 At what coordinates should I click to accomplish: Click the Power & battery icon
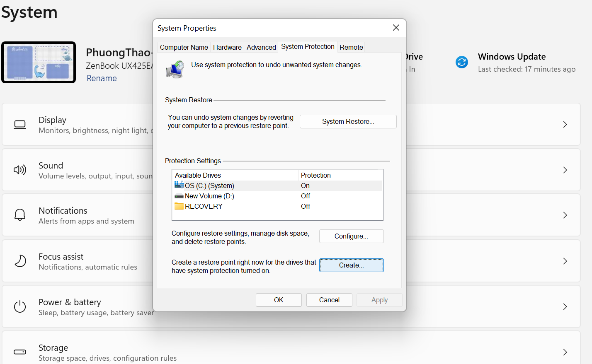(20, 306)
